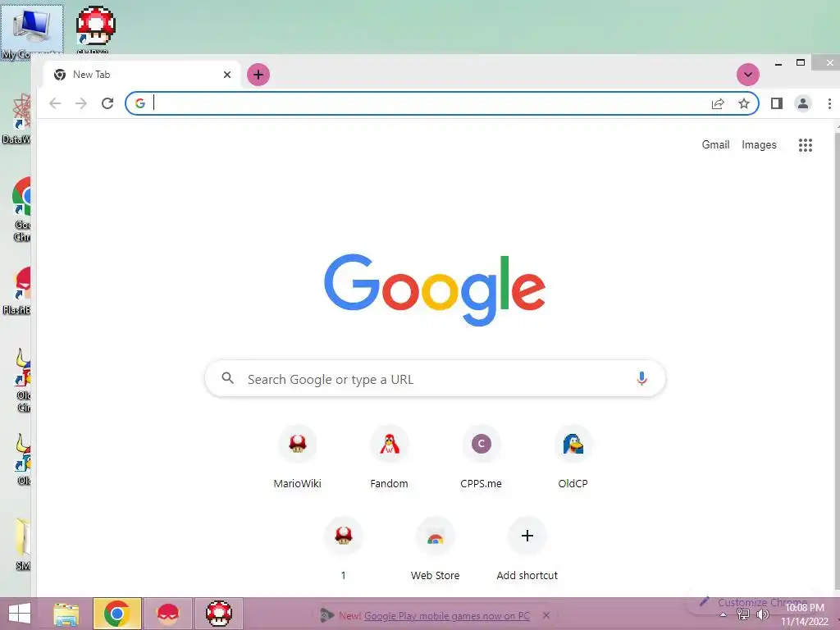Image resolution: width=840 pixels, height=630 pixels.
Task: Open red-masked Flash app in taskbar
Action: tap(168, 614)
